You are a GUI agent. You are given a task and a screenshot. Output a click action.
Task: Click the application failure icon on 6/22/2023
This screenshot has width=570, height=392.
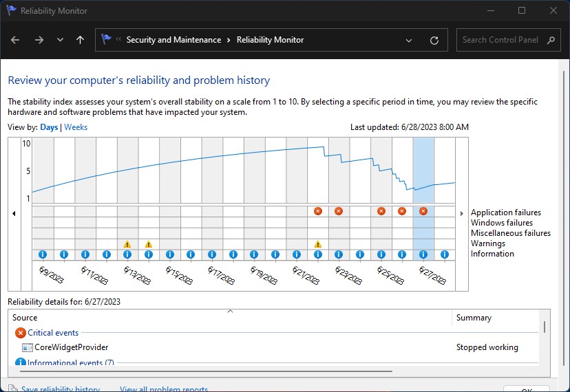click(x=317, y=211)
